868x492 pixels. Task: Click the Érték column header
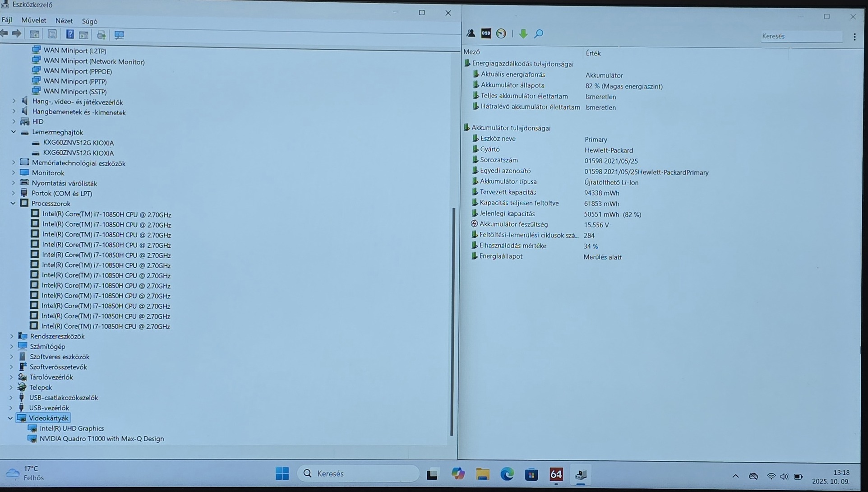pyautogui.click(x=593, y=53)
